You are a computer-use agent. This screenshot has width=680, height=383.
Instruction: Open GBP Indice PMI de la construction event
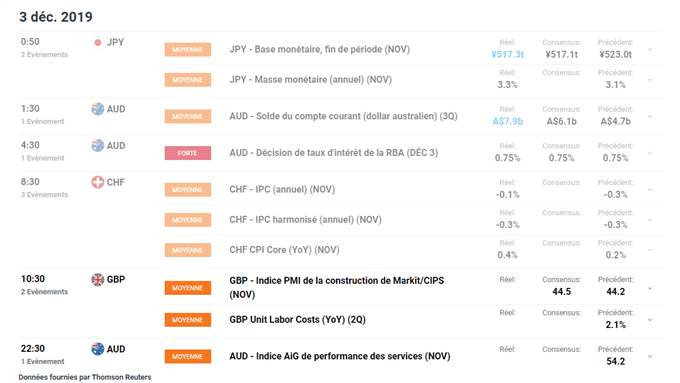point(337,287)
